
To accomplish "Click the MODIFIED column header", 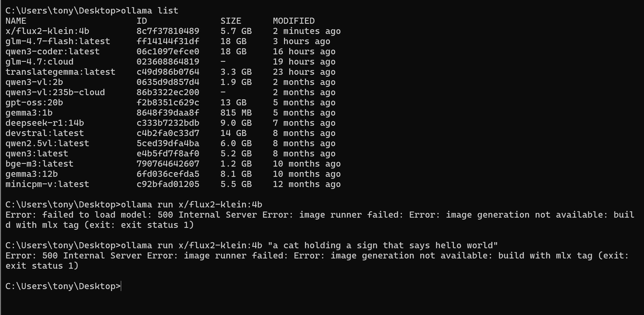I will click(294, 21).
